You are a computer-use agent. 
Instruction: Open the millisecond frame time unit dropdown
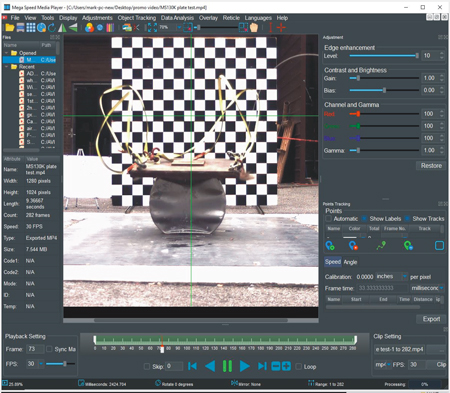coord(441,288)
